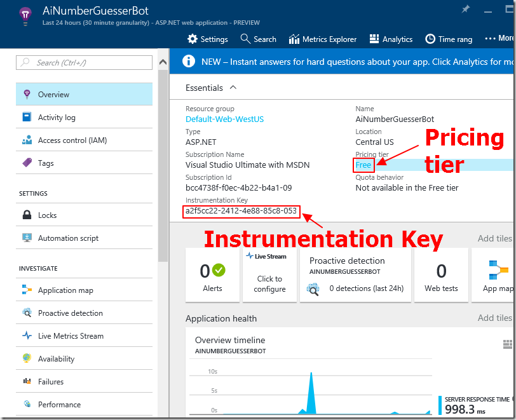
Task: Click the Activity log book icon
Action: pos(27,117)
